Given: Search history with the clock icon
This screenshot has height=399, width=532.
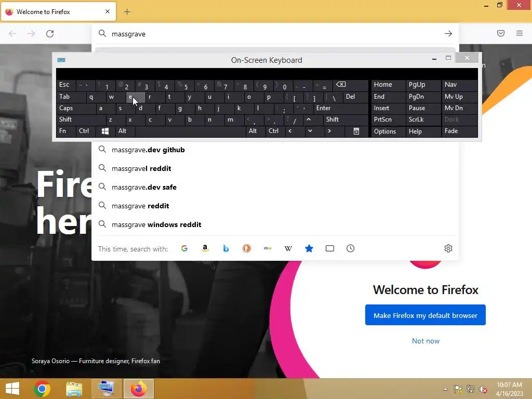Looking at the screenshot, I should point(351,248).
